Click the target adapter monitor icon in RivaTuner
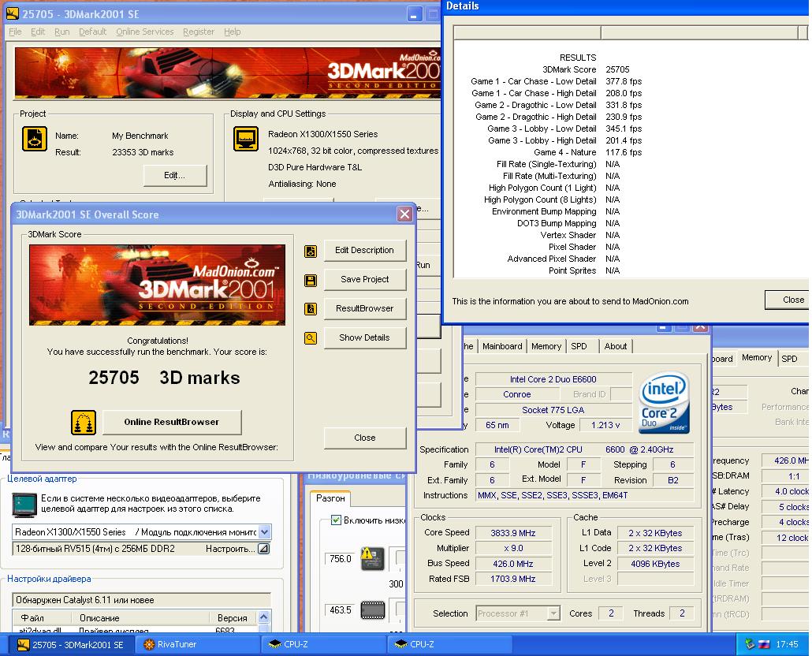 point(24,505)
